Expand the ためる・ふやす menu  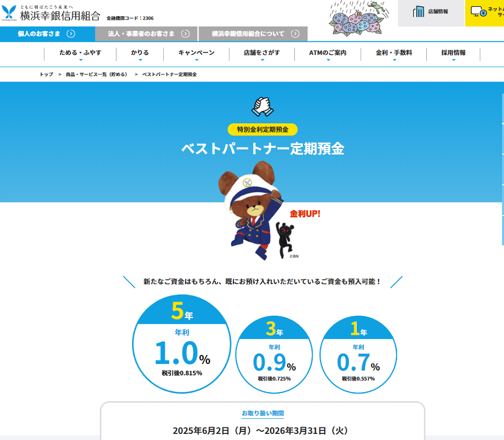pos(80,54)
